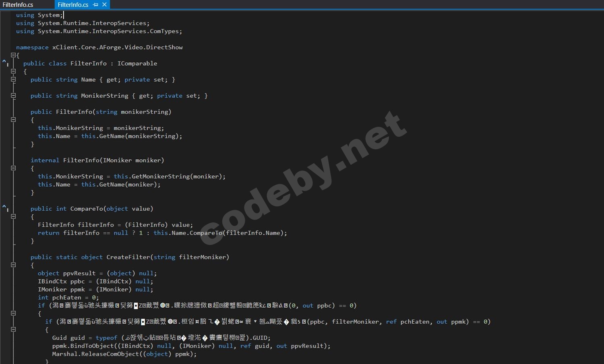
Task: Select the highlighted FilterInfo.cs preview tab
Action: (x=72, y=5)
